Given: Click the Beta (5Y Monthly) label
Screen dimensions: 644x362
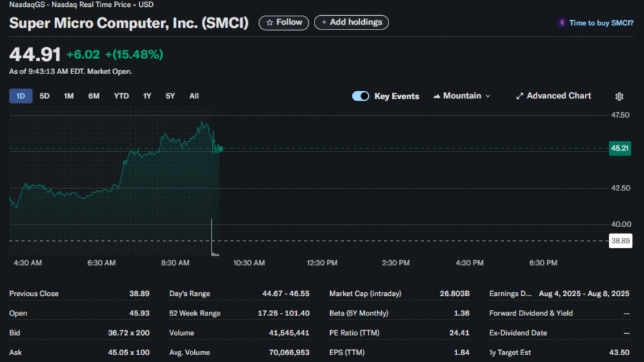Looking at the screenshot, I should point(358,313).
